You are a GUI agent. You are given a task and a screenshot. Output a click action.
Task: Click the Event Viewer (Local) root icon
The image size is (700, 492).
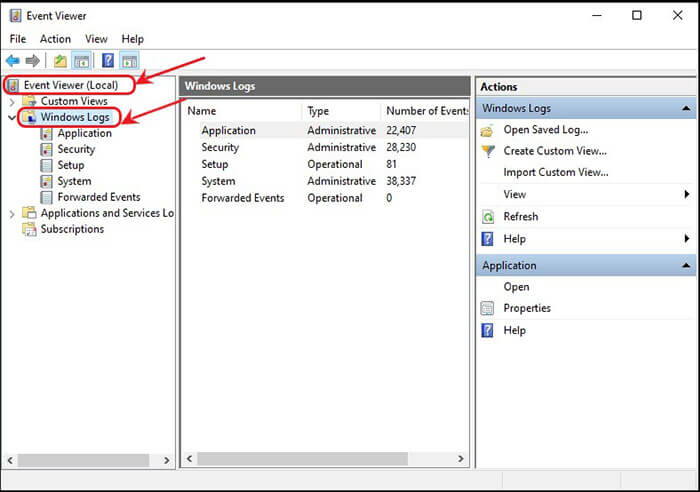coord(14,85)
